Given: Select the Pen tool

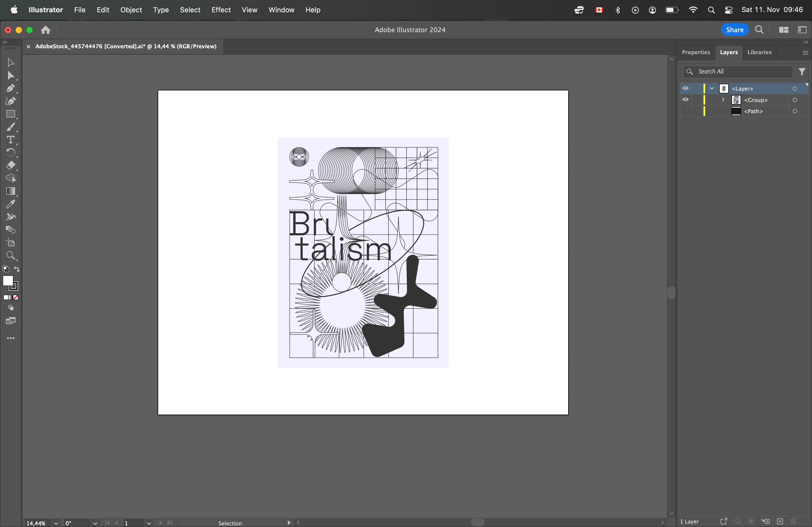Looking at the screenshot, I should (10, 88).
